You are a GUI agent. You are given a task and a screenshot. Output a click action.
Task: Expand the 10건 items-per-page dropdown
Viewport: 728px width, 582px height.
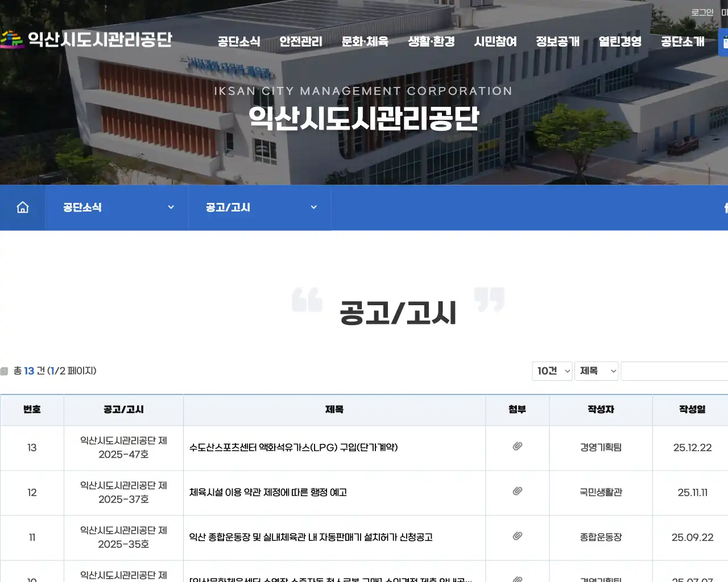tap(551, 371)
